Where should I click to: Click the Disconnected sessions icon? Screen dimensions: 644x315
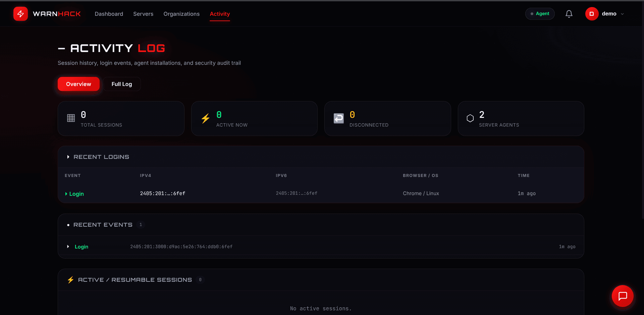[x=338, y=118]
